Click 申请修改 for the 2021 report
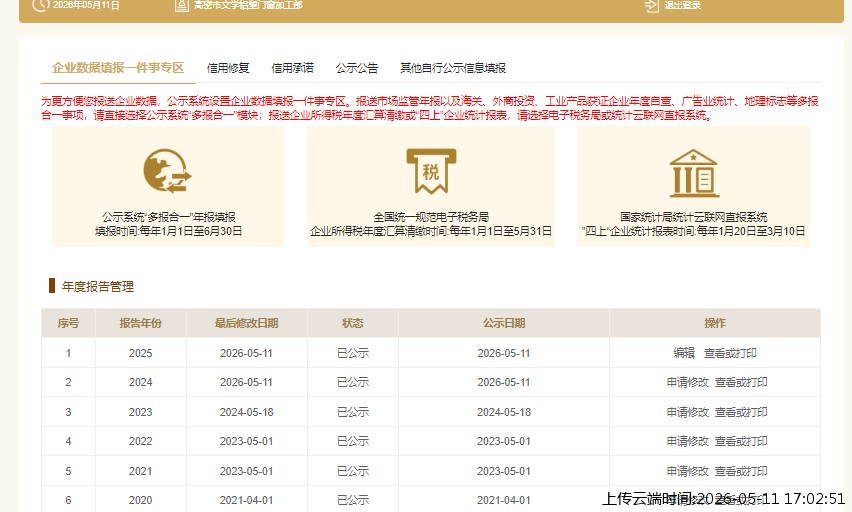 coord(688,471)
